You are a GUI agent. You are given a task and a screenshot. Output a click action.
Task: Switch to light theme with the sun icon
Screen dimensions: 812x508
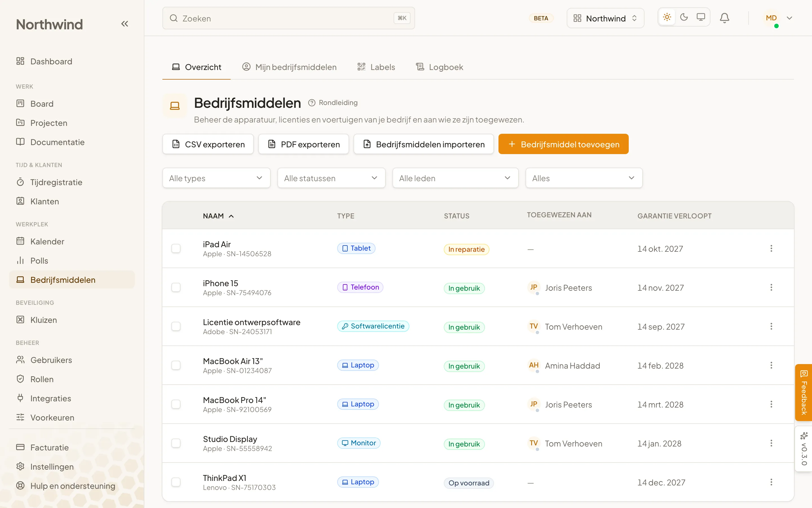[x=667, y=17]
